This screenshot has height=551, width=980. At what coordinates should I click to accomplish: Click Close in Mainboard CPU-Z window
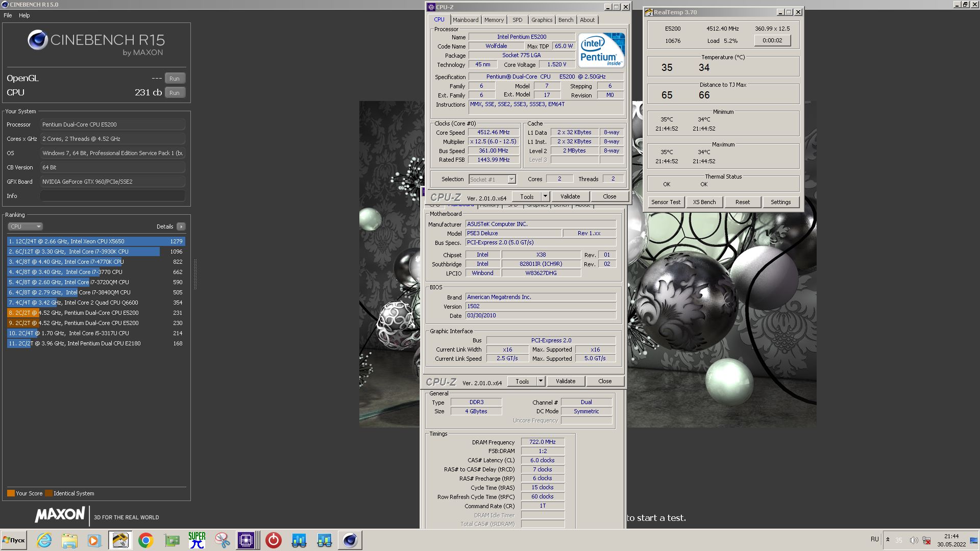(x=605, y=381)
